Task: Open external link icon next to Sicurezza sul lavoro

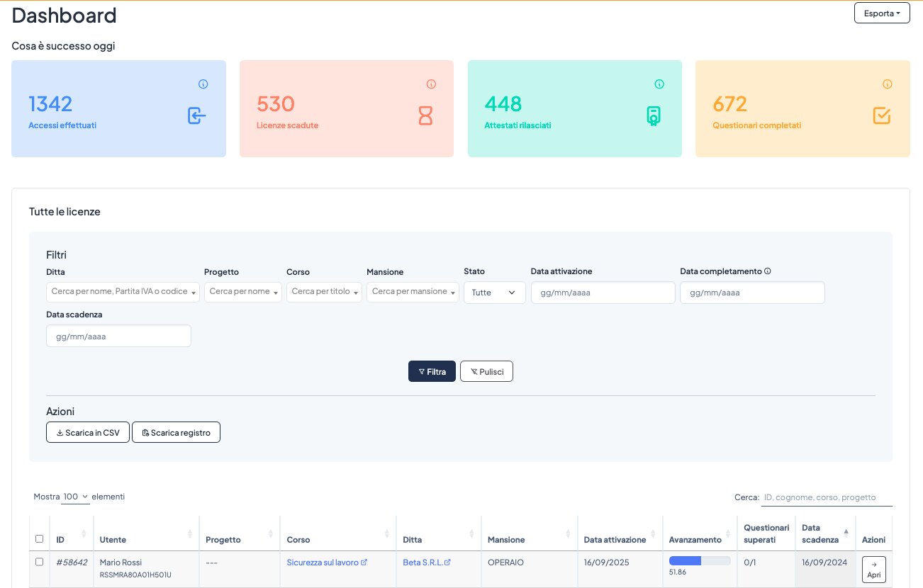Action: click(364, 562)
